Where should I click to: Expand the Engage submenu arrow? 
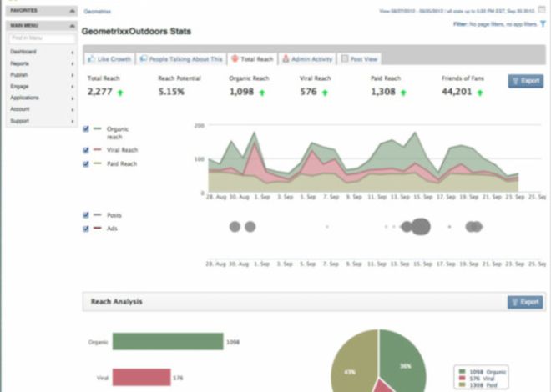73,87
